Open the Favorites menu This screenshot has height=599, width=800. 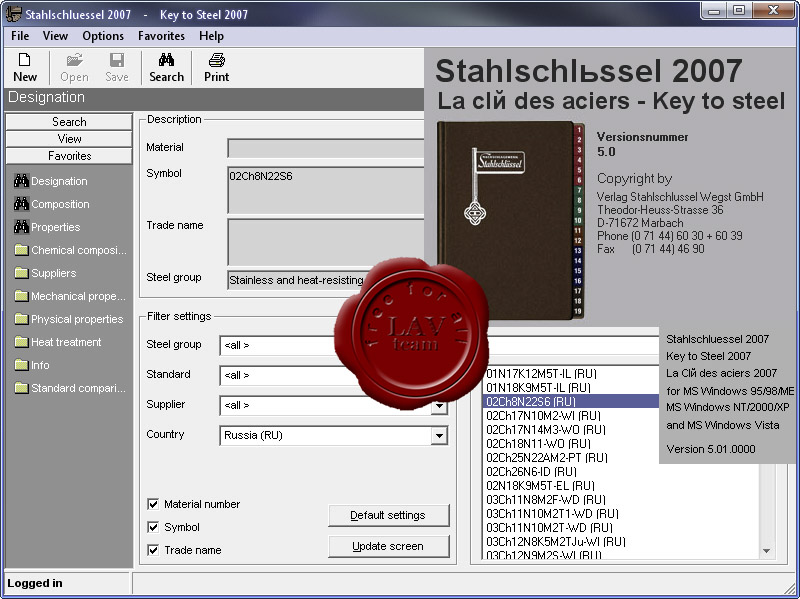[x=161, y=36]
